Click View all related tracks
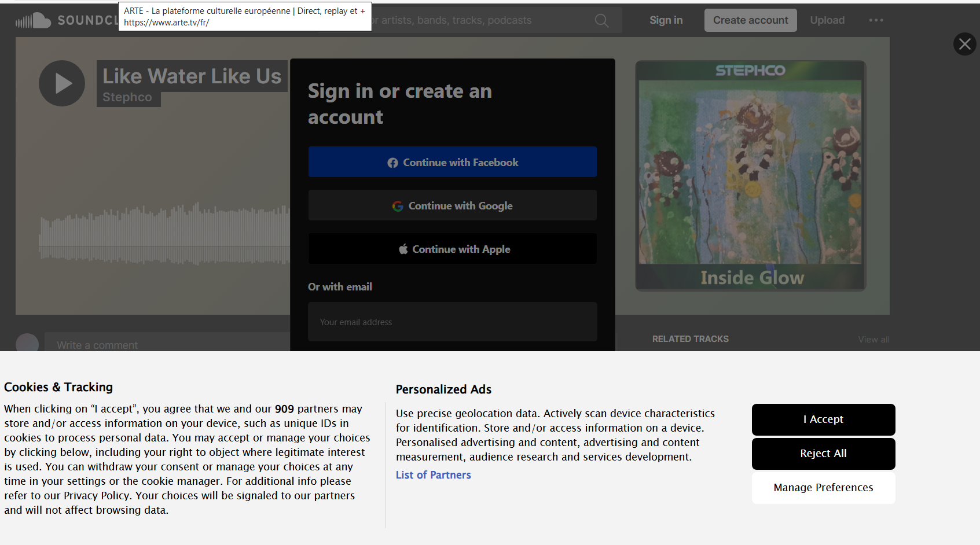This screenshot has height=545, width=980. [x=873, y=340]
